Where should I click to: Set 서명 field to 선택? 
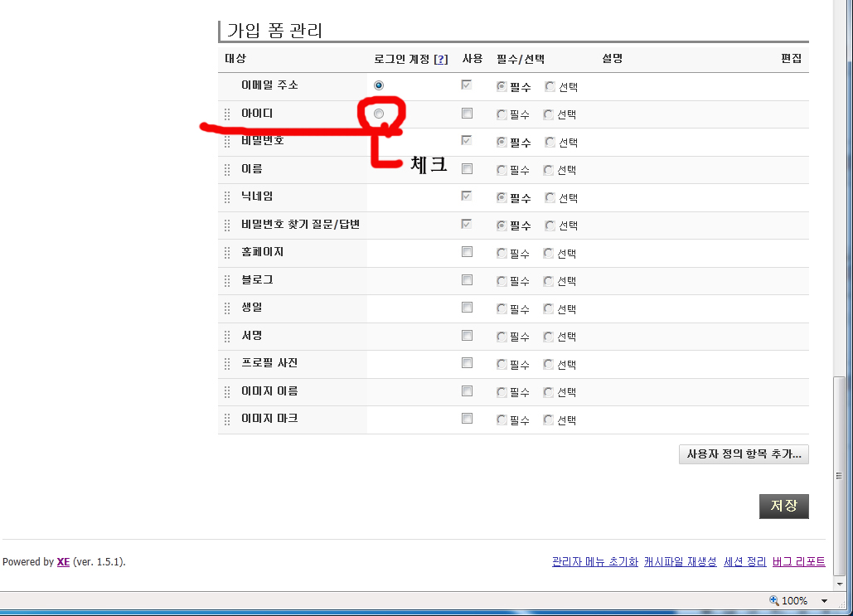click(548, 337)
